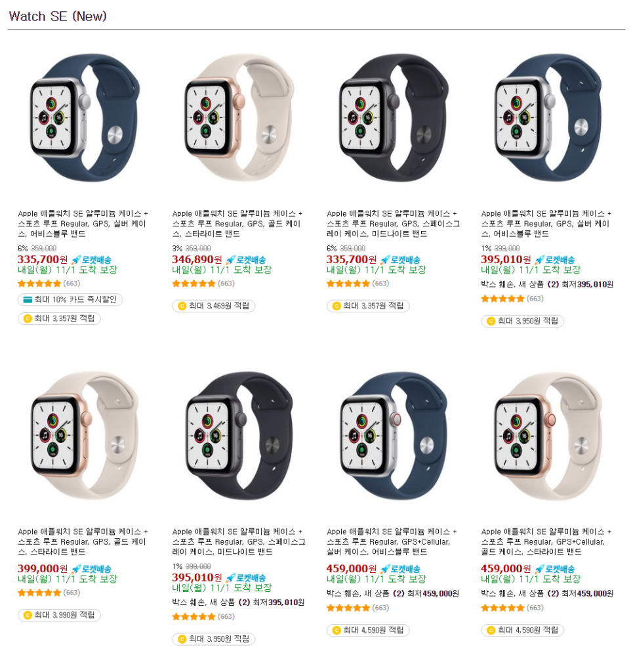Click the coin icon in the 최대 3,990원 적립 badge
Screen dimensions: 633x672
(28, 616)
